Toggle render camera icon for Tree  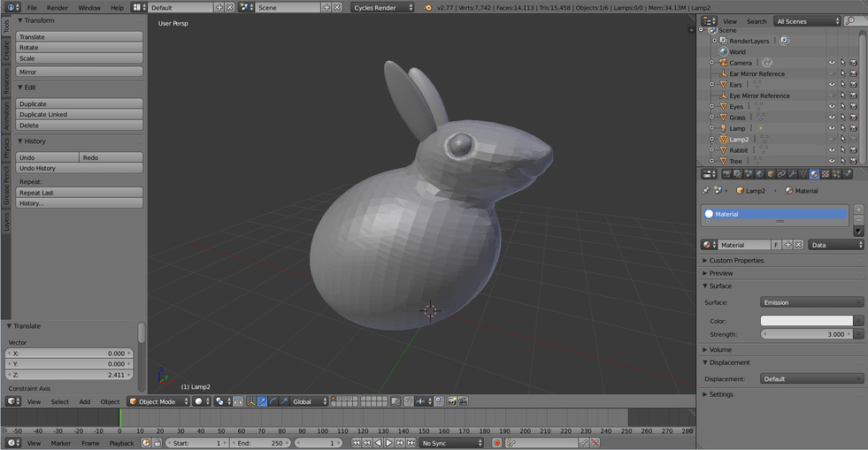coord(853,161)
